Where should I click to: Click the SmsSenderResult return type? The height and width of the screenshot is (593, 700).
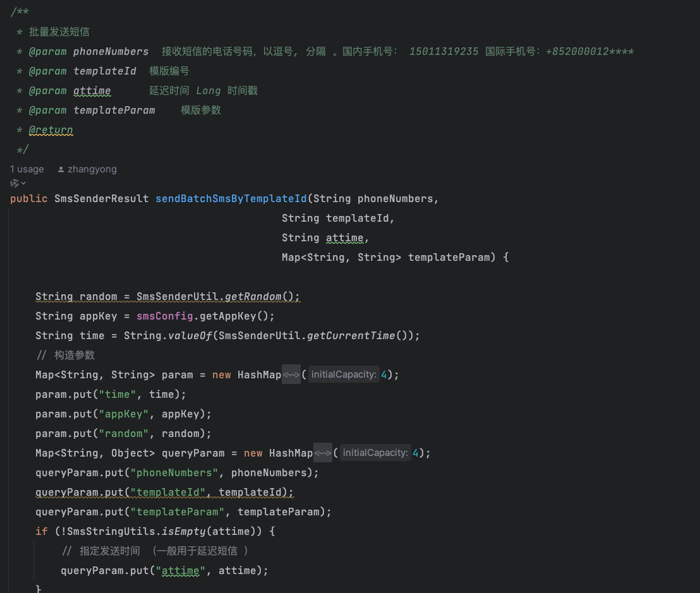coord(102,199)
